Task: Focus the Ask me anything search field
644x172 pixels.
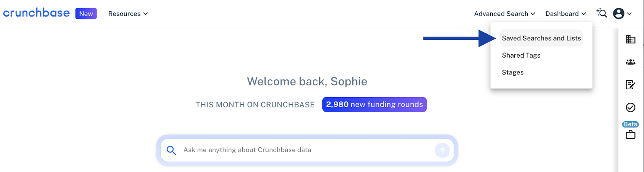Action: point(307,150)
